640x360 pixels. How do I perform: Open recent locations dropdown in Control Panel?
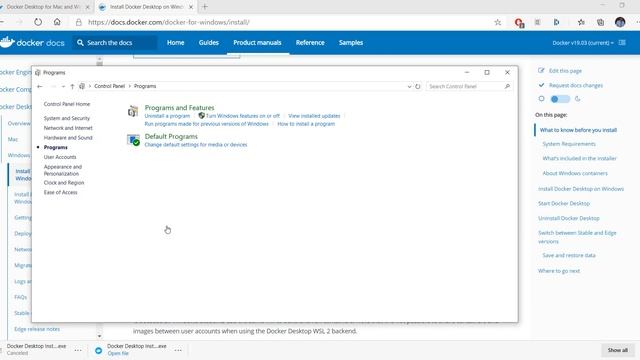point(63,87)
